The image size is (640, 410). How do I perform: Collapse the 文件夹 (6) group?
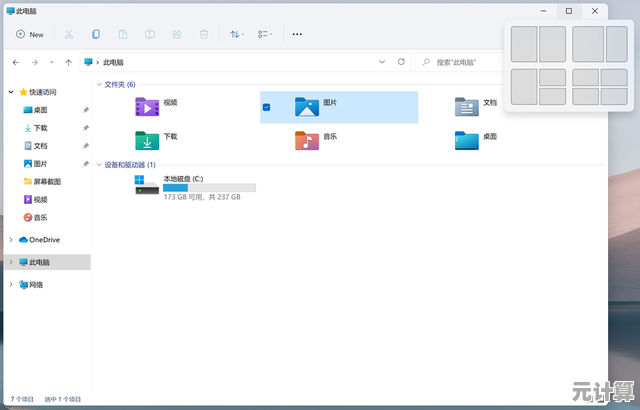coord(98,85)
